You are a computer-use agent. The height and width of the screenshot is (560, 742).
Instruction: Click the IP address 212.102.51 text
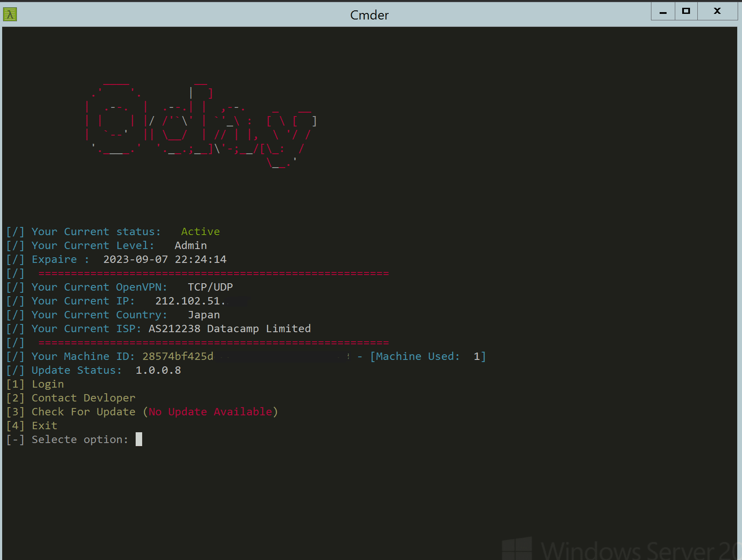(x=190, y=301)
